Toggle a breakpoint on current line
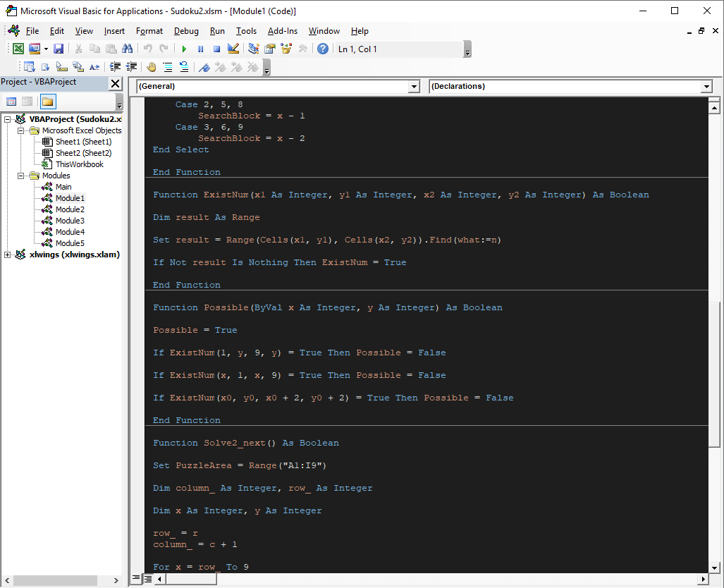Screen dimensions: 724x588 tap(149, 66)
